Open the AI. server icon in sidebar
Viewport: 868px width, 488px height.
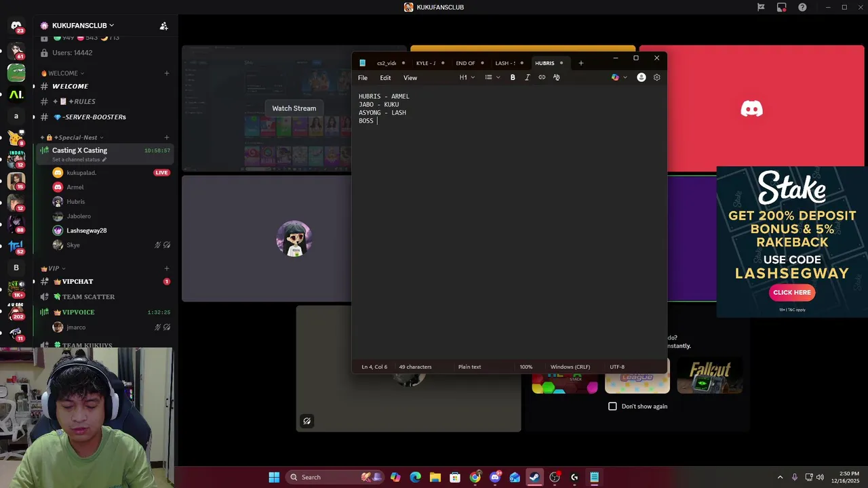16,95
